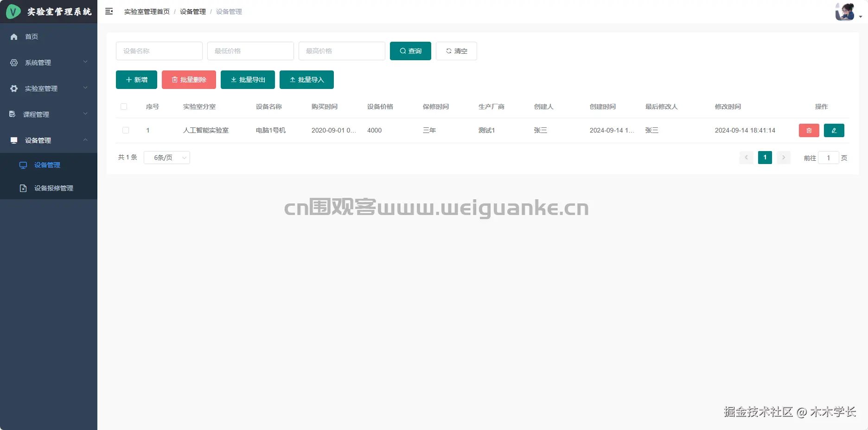
Task: Click the cog icon beside 实验室管理
Action: tap(14, 89)
